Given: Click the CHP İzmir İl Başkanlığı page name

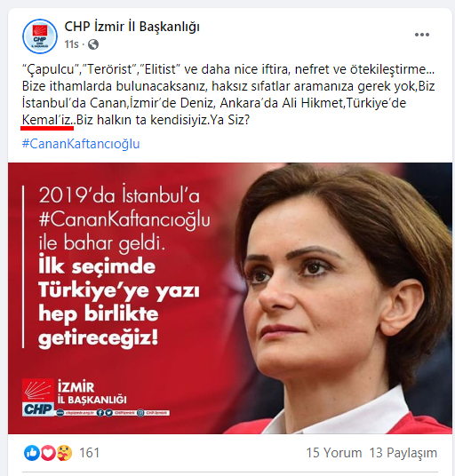Looking at the screenshot, I should click(132, 27).
